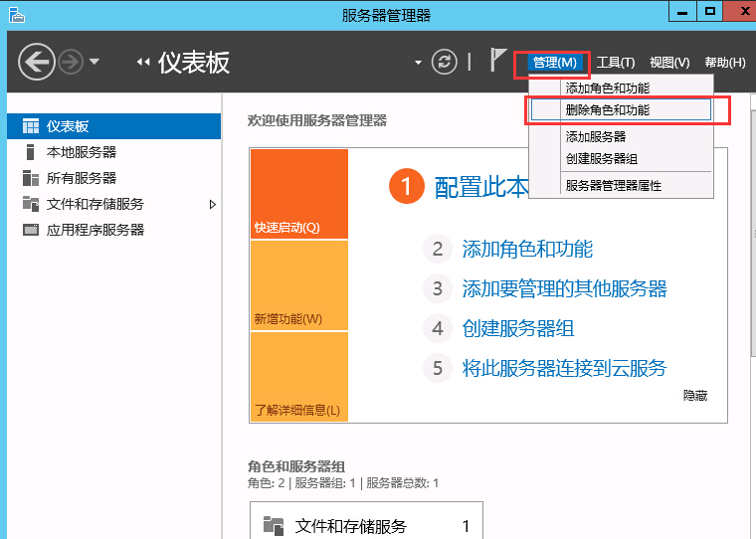Click the 创建服务器组 link in welcome panel

(518, 328)
